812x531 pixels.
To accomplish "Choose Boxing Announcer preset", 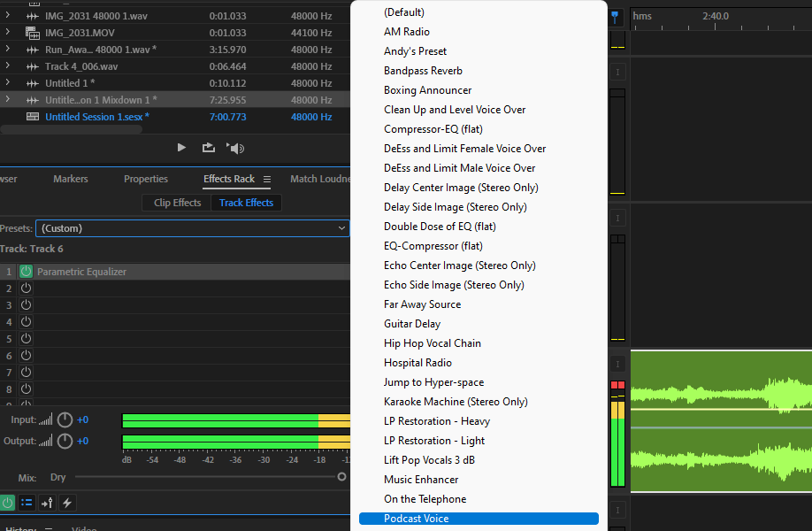I will click(428, 90).
